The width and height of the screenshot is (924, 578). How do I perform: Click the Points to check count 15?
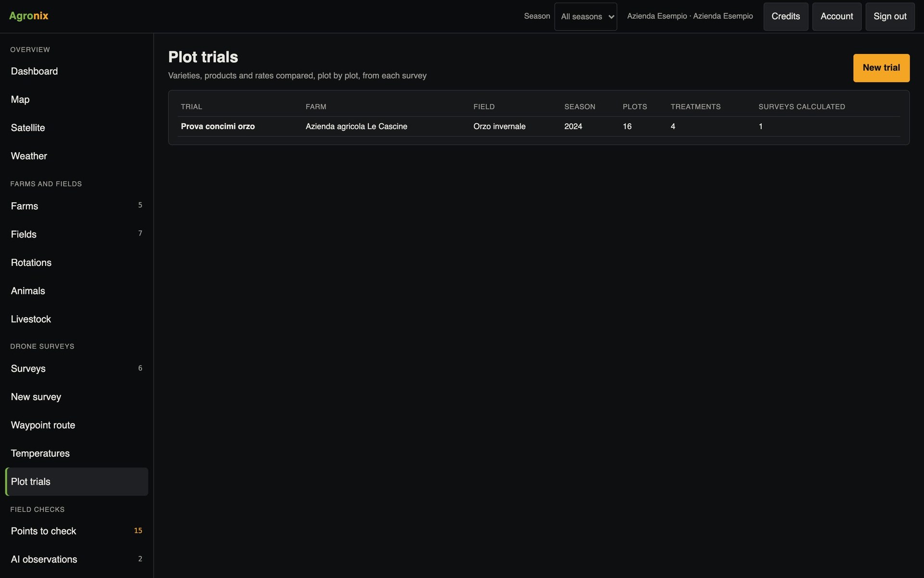[138, 530]
